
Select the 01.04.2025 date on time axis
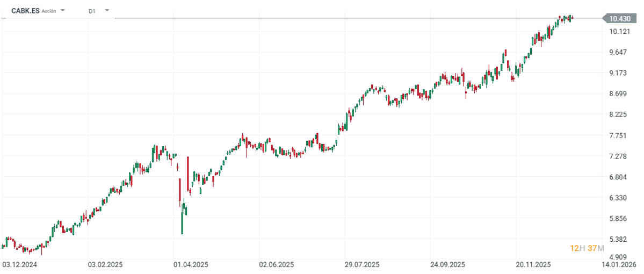pyautogui.click(x=190, y=265)
